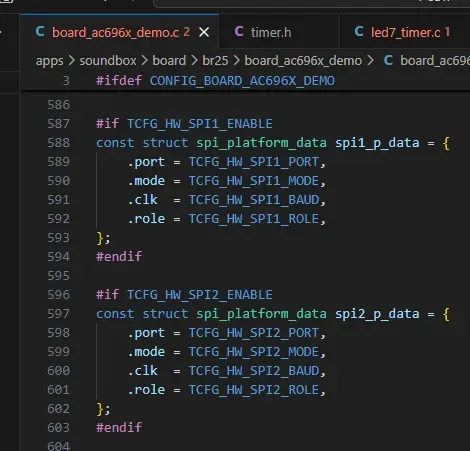Open the led7_timer.c tab
This screenshot has width=470, height=451.
pos(404,32)
